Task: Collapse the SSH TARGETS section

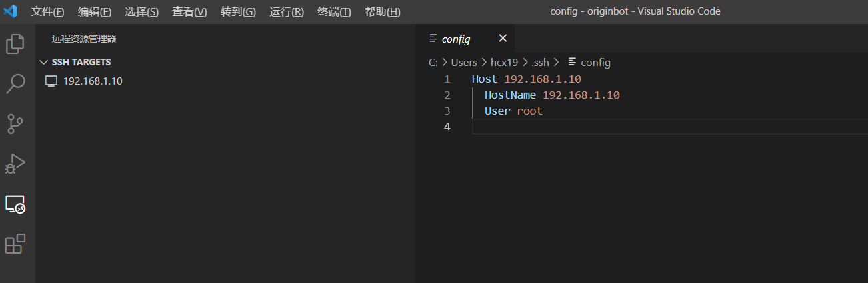Action: pos(44,62)
